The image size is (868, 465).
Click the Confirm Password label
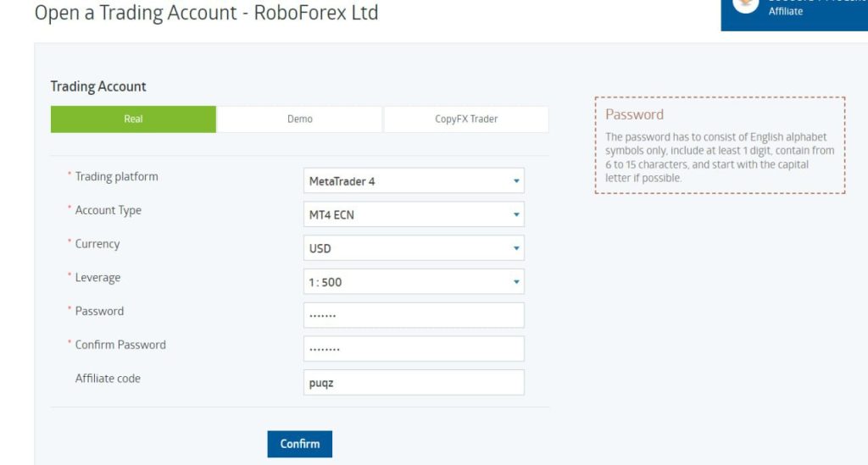(x=120, y=345)
